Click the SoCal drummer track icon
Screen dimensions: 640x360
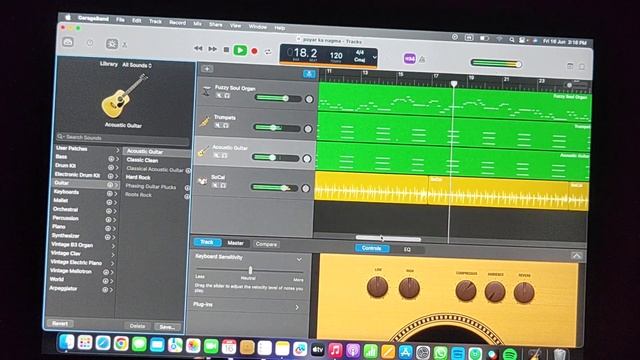pyautogui.click(x=202, y=181)
